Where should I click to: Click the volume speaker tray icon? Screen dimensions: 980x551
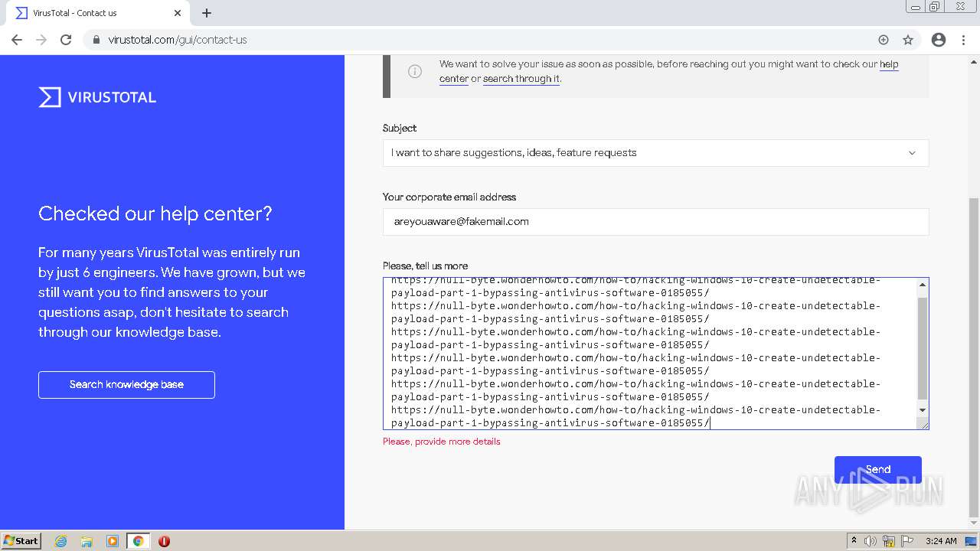871,541
